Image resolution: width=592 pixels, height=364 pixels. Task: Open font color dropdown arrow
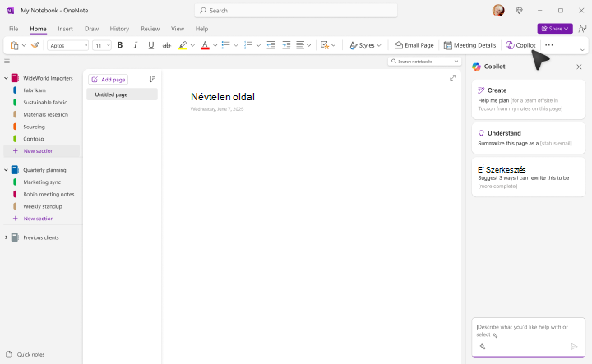tap(215, 45)
